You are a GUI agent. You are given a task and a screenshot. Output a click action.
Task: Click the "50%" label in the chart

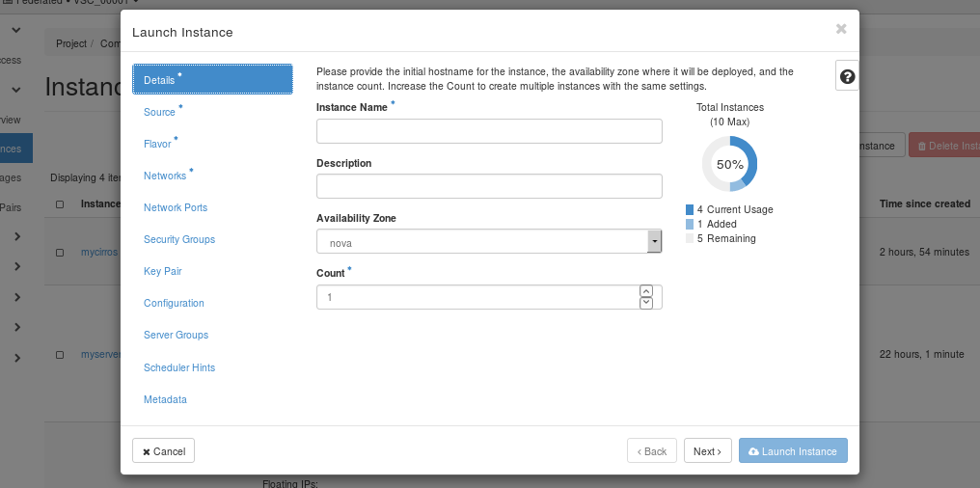[x=729, y=165]
